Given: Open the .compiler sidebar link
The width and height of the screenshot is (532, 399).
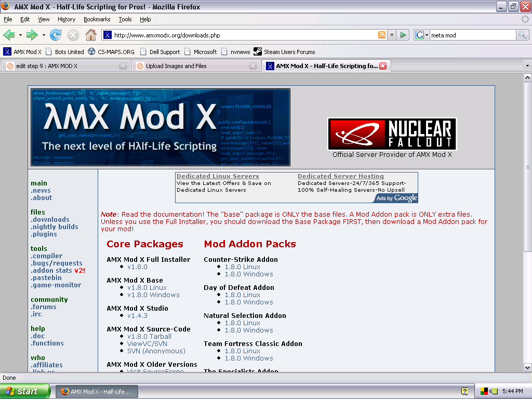Looking at the screenshot, I should coord(46,256).
